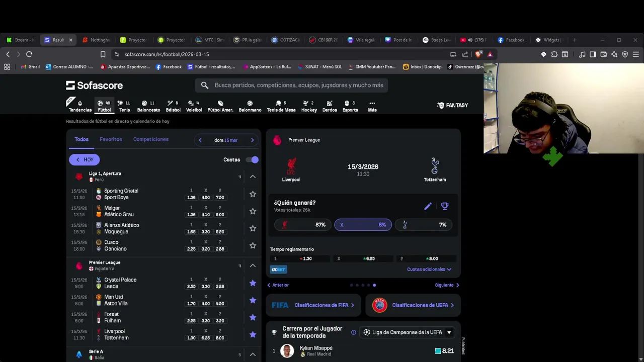Select the Esports category icon
This screenshot has height=362, width=644.
pyautogui.click(x=350, y=106)
